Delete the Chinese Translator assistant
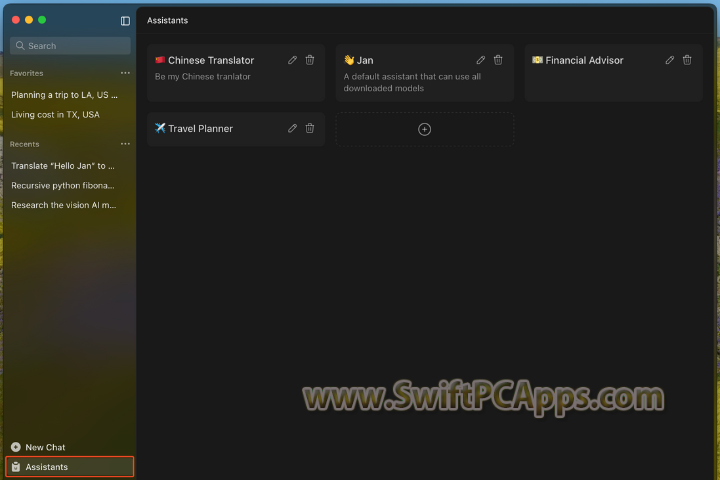This screenshot has height=480, width=720. [x=310, y=60]
